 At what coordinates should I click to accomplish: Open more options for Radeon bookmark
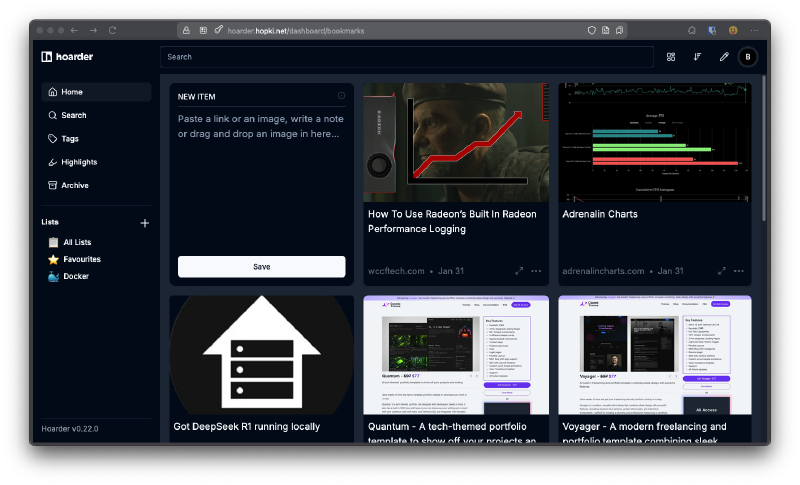click(537, 271)
